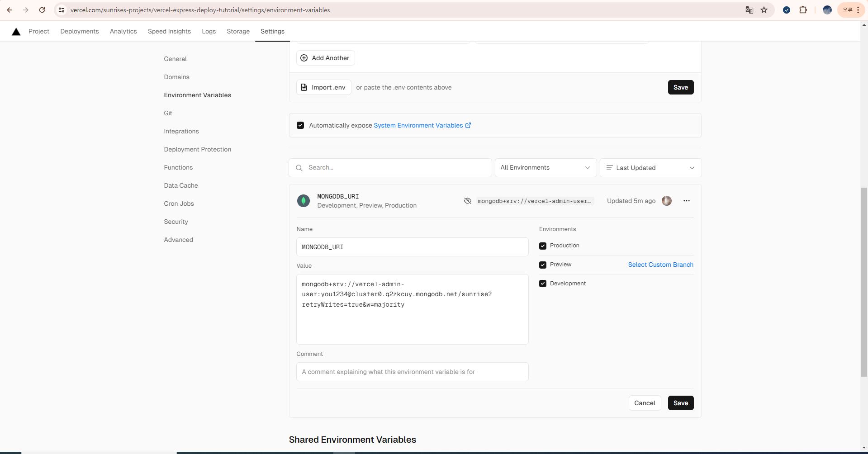Click the blue checkmark extension icon
Screen dimensions: 868x454
click(x=787, y=10)
